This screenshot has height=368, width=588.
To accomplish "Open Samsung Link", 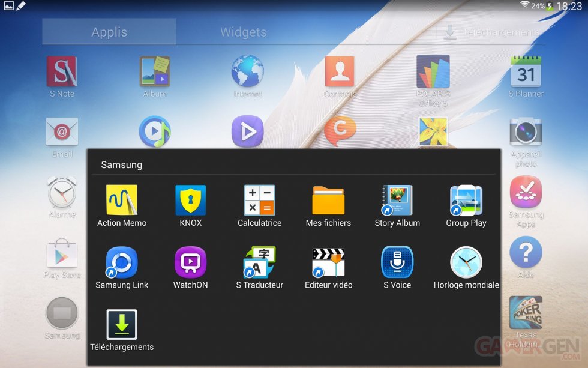I will (122, 263).
